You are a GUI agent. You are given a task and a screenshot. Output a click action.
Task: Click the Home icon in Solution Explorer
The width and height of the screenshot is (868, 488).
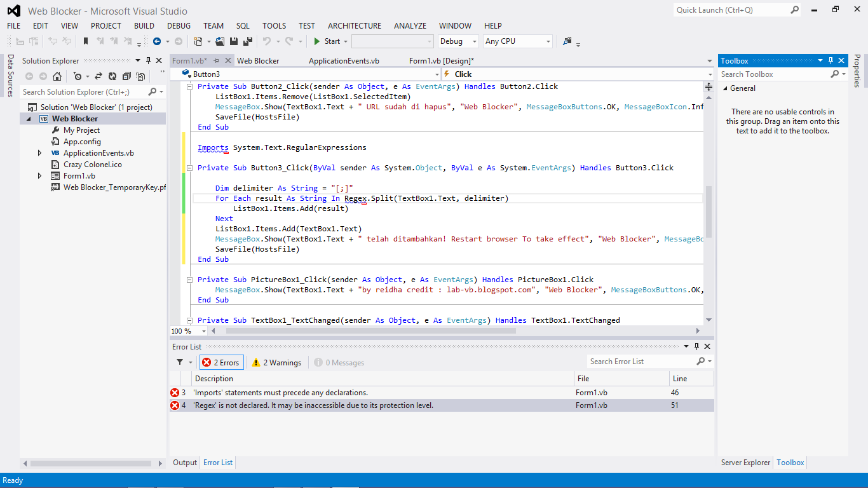pyautogui.click(x=57, y=76)
